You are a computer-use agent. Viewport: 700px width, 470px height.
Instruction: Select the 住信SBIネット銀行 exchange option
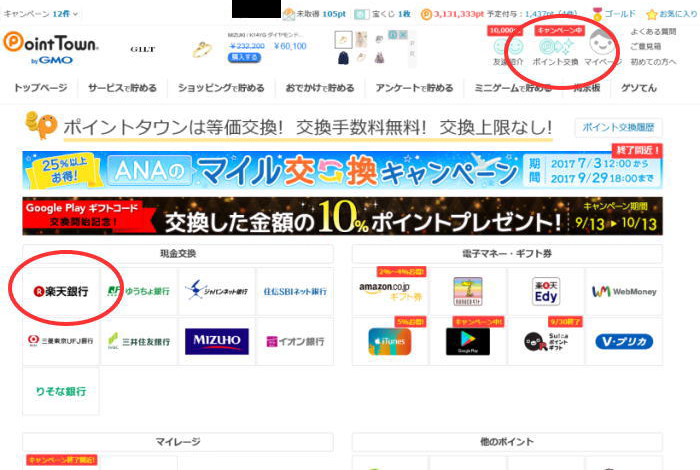(295, 291)
